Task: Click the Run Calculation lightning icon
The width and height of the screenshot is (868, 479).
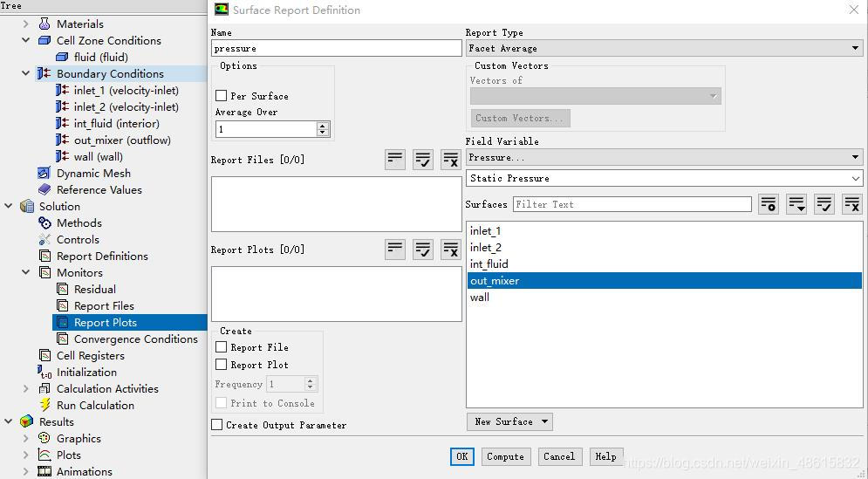Action: [45, 405]
